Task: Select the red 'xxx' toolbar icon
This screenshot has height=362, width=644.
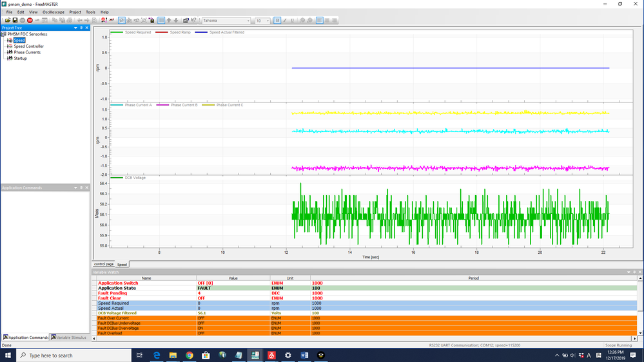Action: tap(112, 20)
